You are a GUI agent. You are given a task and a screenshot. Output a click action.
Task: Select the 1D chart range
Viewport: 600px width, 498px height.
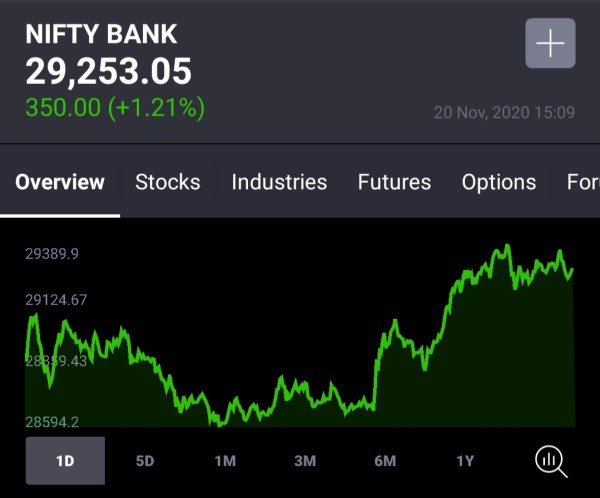65,461
